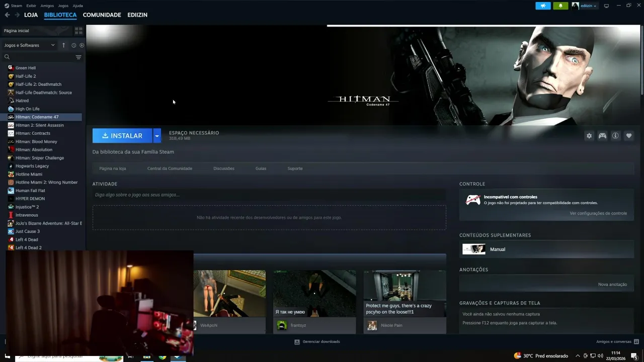
Task: Open the Amigos menu
Action: tap(47, 6)
